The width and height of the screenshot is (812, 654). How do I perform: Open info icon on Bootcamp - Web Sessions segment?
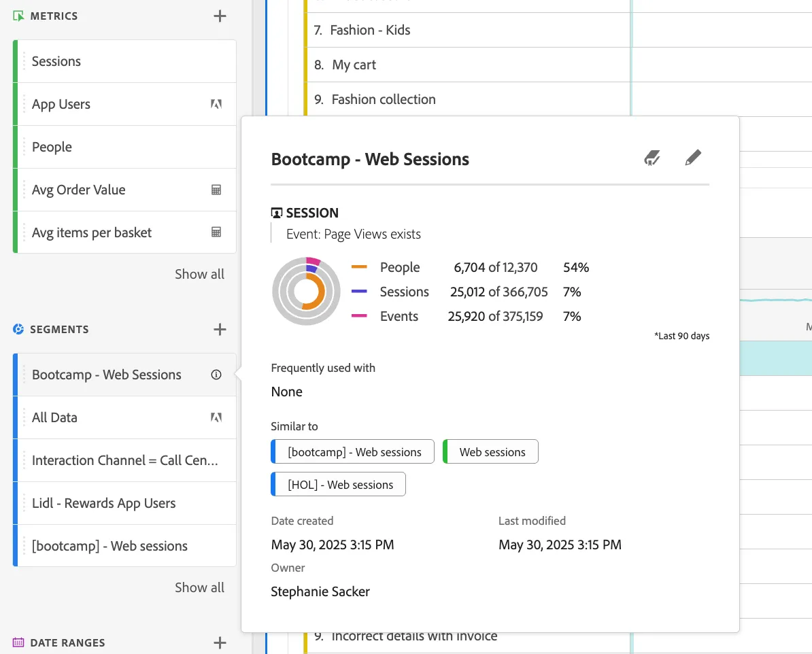point(216,375)
